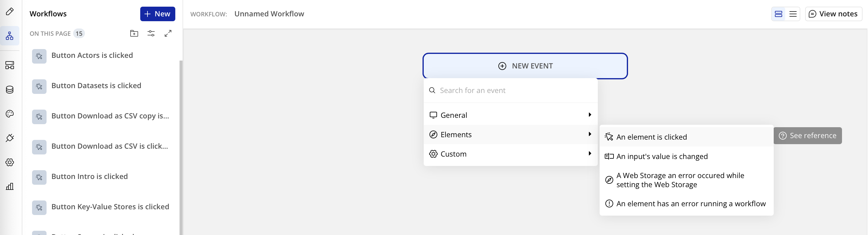
Task: Expand the General event category
Action: [x=510, y=115]
